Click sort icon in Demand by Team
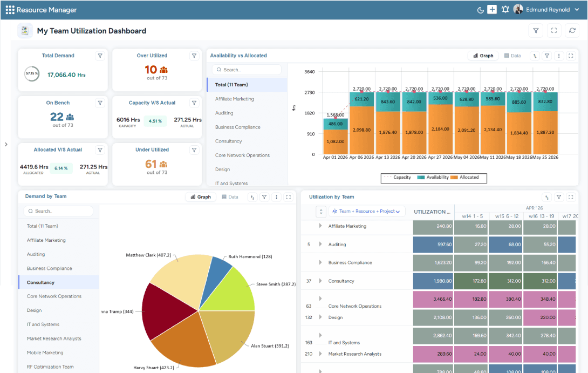This screenshot has width=588, height=373. (252, 197)
